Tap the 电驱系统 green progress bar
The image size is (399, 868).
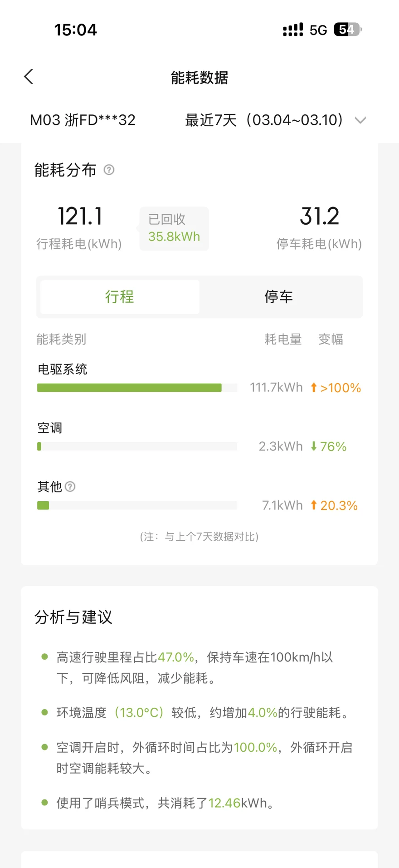129,388
